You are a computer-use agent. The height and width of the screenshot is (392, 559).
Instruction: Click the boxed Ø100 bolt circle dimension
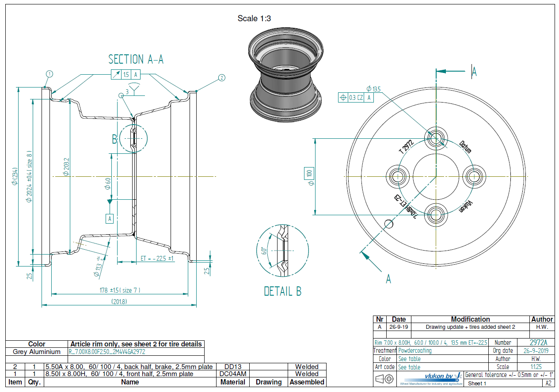coord(309,176)
